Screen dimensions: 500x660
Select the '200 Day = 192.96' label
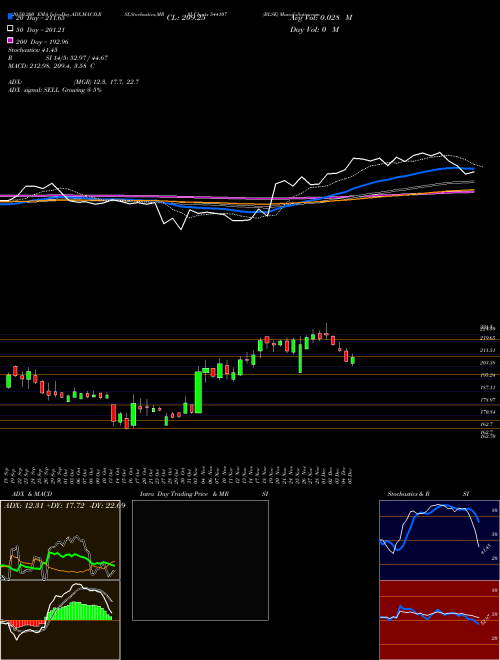pos(42,42)
